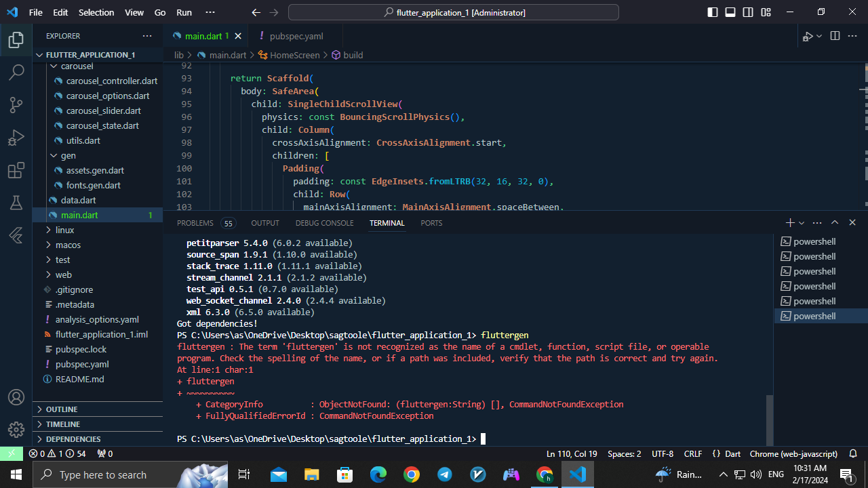Open the File menu
868x488 pixels.
point(36,12)
